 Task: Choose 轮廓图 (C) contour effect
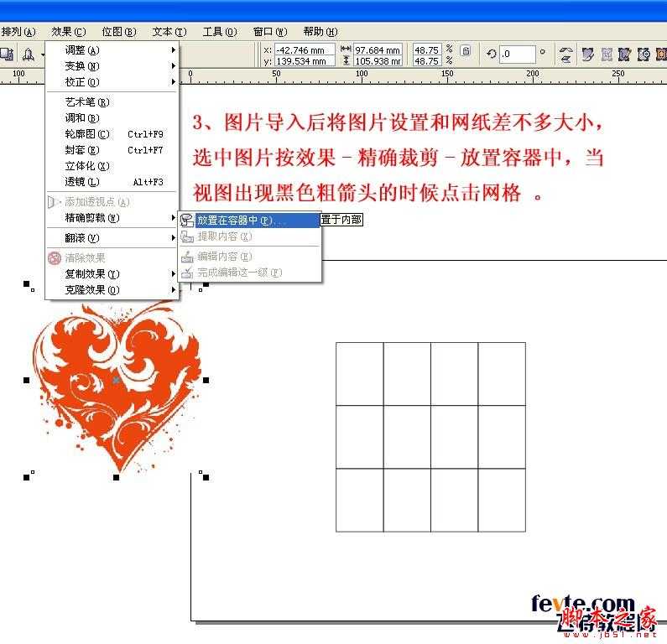pos(112,134)
